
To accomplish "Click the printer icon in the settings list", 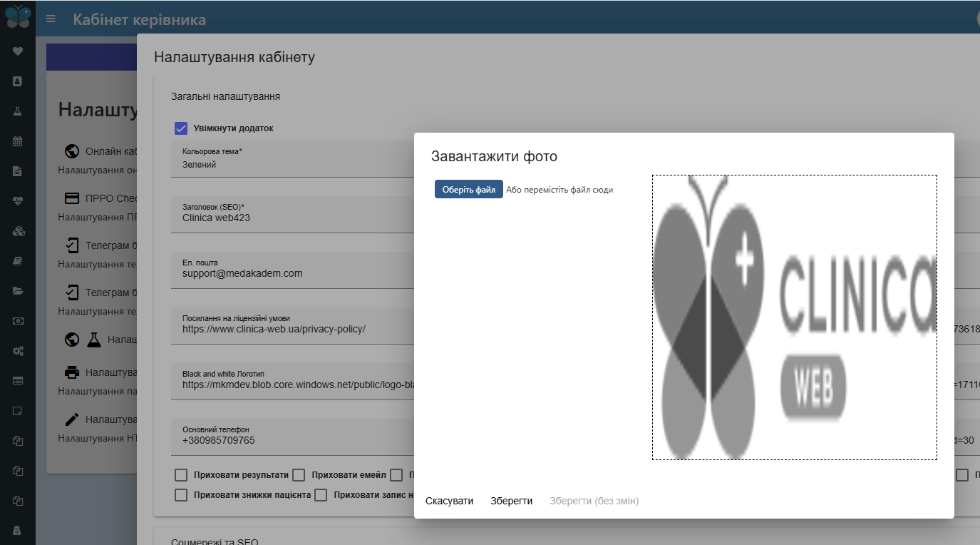I will click(x=71, y=372).
